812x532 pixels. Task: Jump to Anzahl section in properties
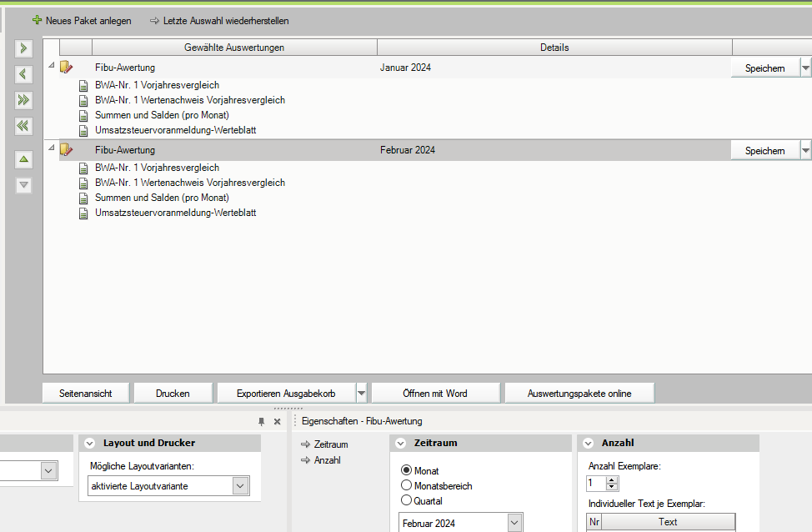pyautogui.click(x=324, y=460)
